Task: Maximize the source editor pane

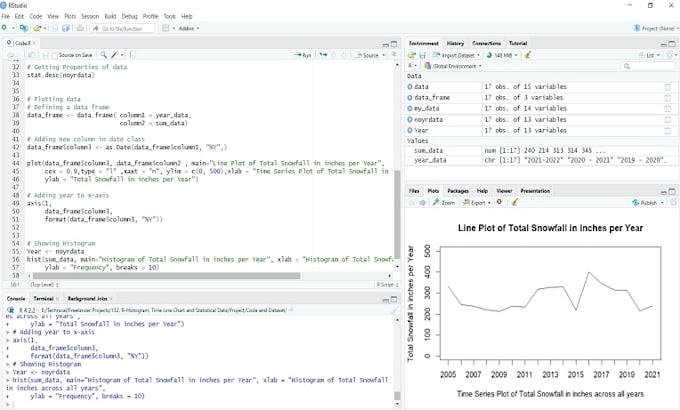Action: 394,44
